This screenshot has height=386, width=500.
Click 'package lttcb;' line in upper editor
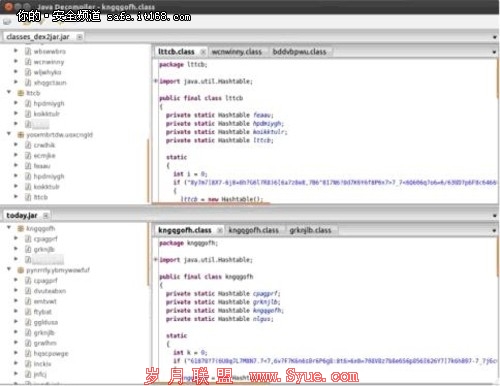183,64
